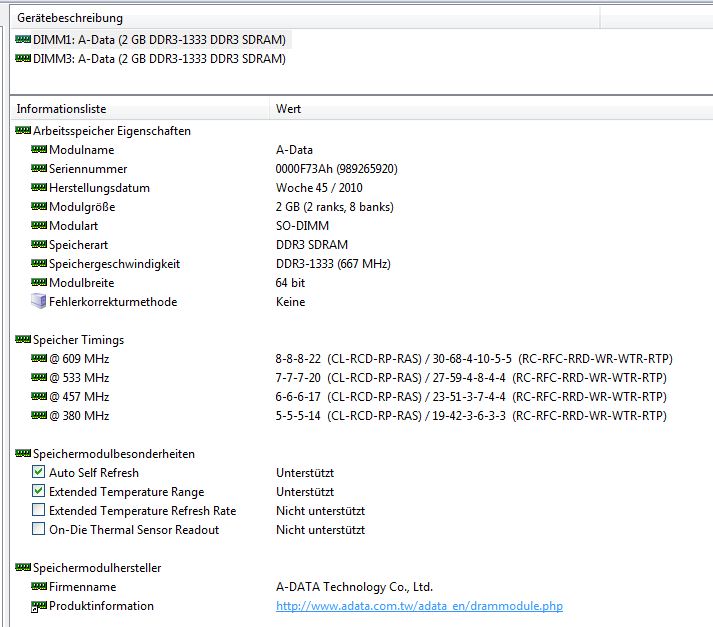
Task: Click the Informationsliste column header
Action: coord(140,109)
